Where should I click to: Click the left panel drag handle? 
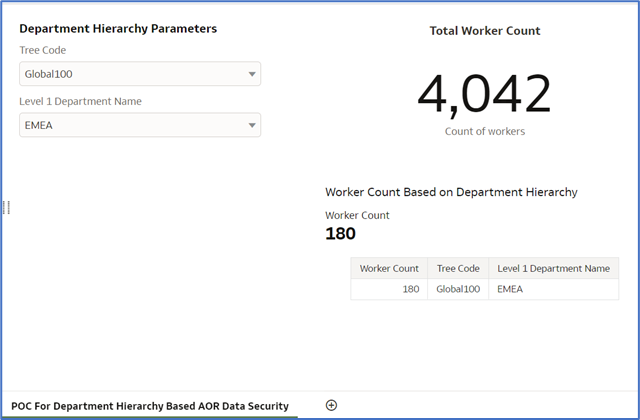coord(7,207)
